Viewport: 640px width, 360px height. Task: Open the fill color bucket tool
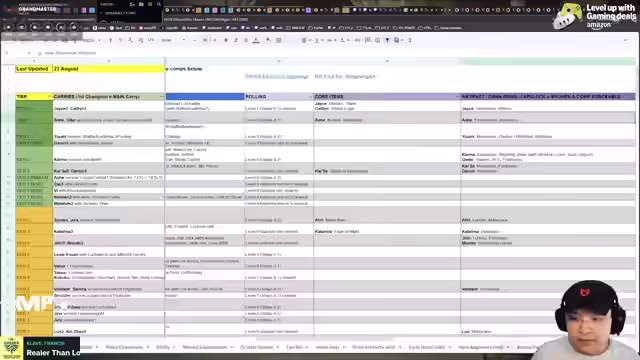268,40
